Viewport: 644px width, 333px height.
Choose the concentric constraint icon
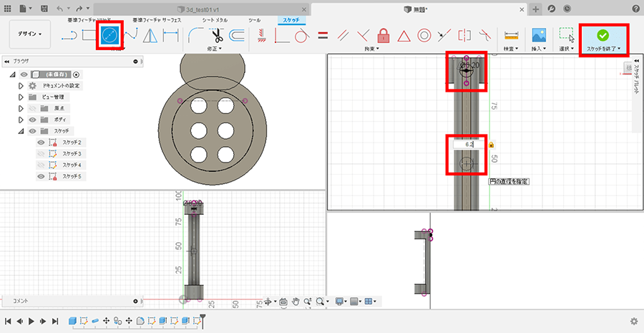click(x=424, y=35)
